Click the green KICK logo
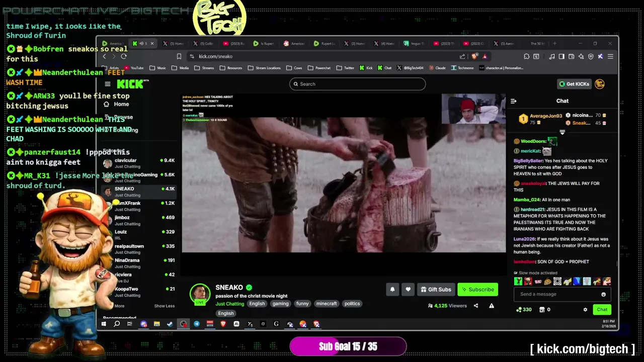This screenshot has width=644, height=362. point(130,84)
